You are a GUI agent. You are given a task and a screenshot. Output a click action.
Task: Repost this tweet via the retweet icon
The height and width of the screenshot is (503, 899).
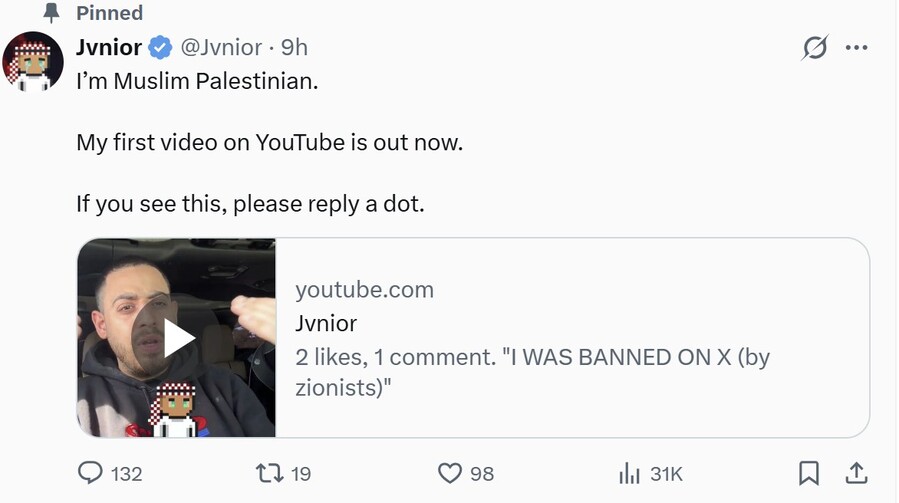click(x=270, y=473)
